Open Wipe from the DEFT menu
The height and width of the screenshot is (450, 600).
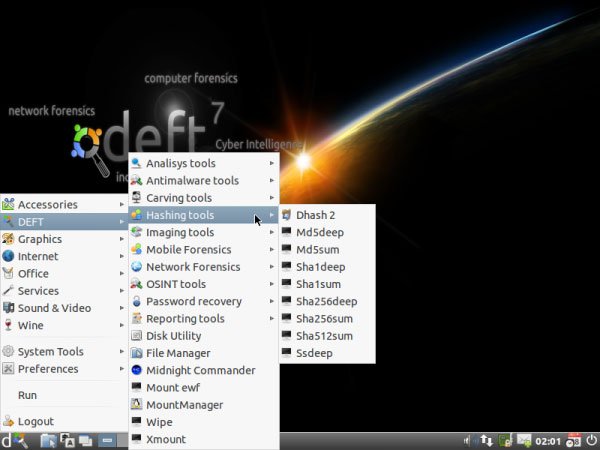pyautogui.click(x=204, y=422)
